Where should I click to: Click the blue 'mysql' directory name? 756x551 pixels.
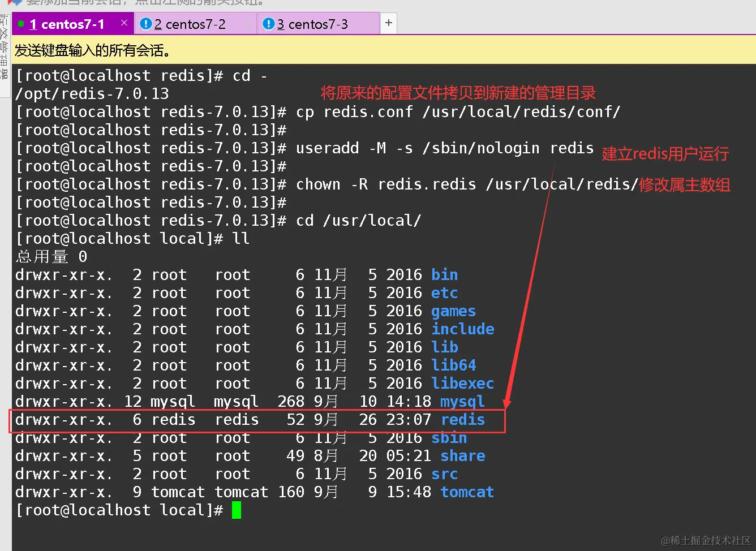pos(463,402)
